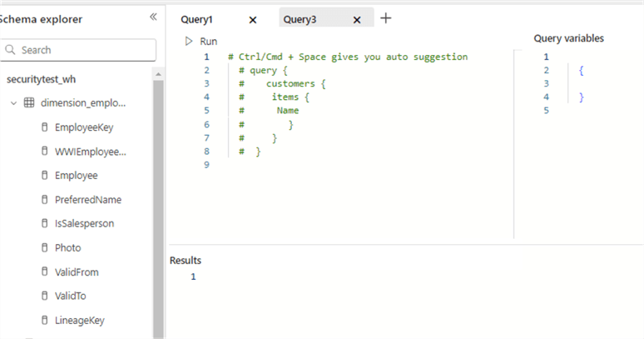The image size is (644, 339).
Task: Select the ValidFrom column
Action: pyautogui.click(x=77, y=272)
